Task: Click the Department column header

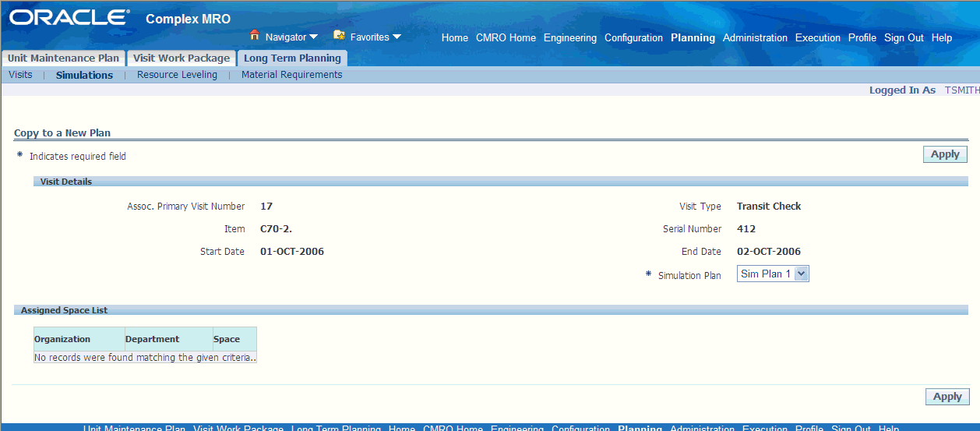Action: tap(169, 339)
